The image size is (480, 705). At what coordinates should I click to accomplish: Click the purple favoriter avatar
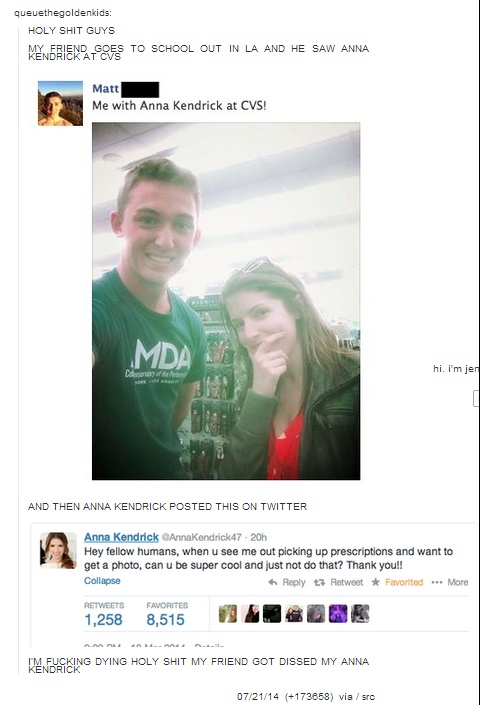pos(338,614)
